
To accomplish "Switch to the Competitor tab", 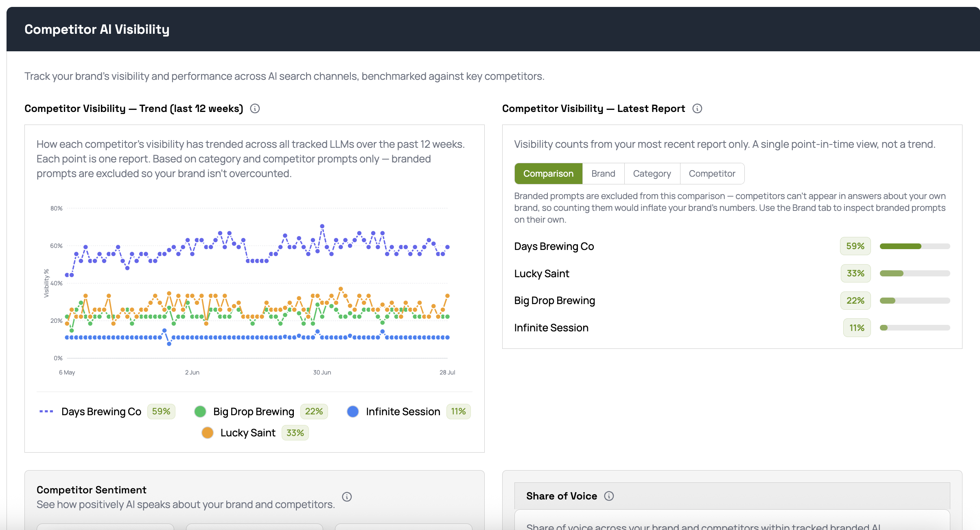I will click(x=712, y=174).
